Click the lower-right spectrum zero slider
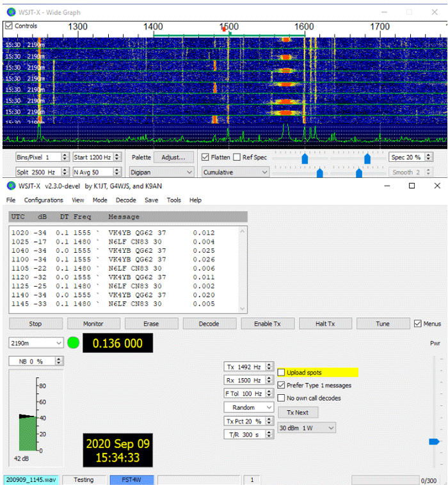This screenshot has width=448, height=485. pos(359,173)
